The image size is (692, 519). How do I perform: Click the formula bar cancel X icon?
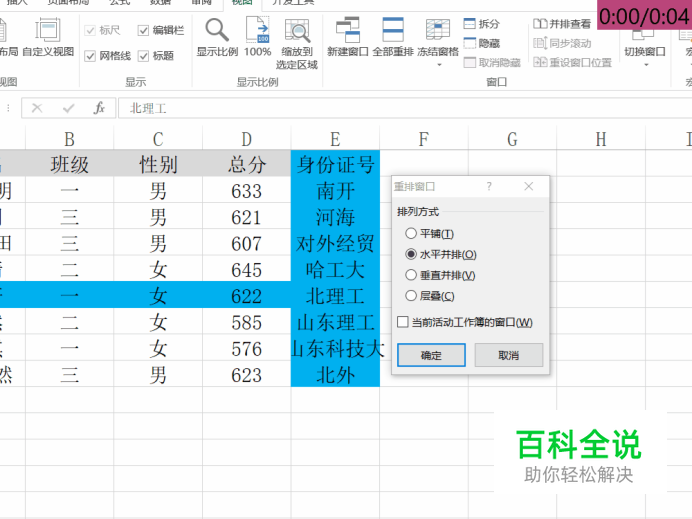(x=37, y=108)
